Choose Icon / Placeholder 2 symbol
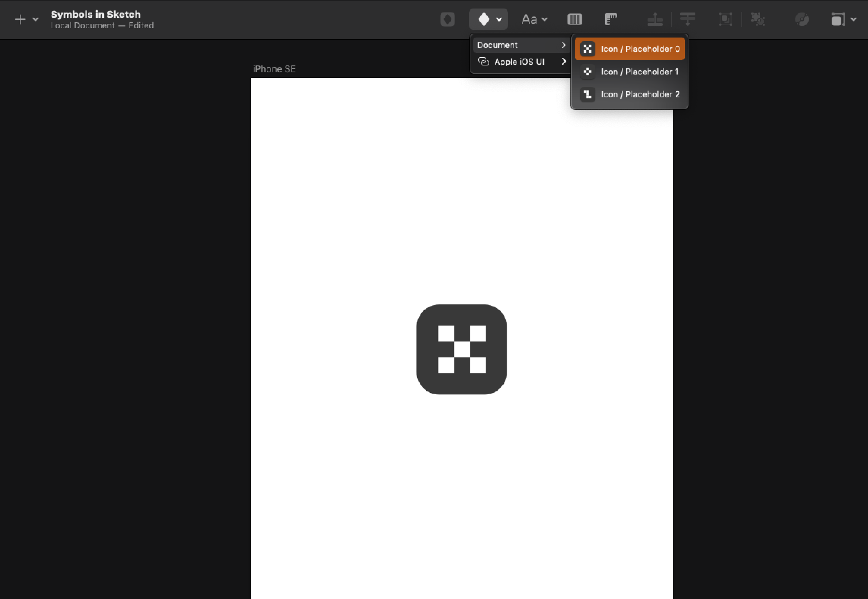 [629, 94]
